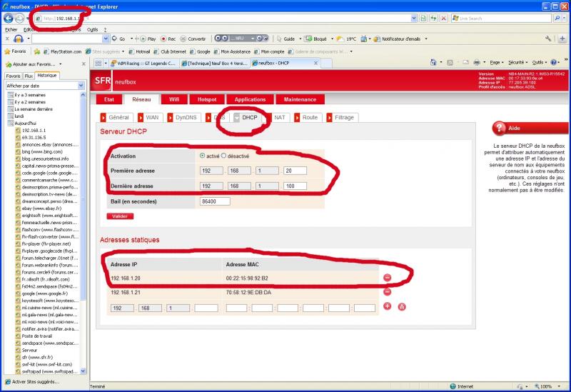Open the NAT sub-tab
Screen dimensions: 571x392
[x=279, y=117]
